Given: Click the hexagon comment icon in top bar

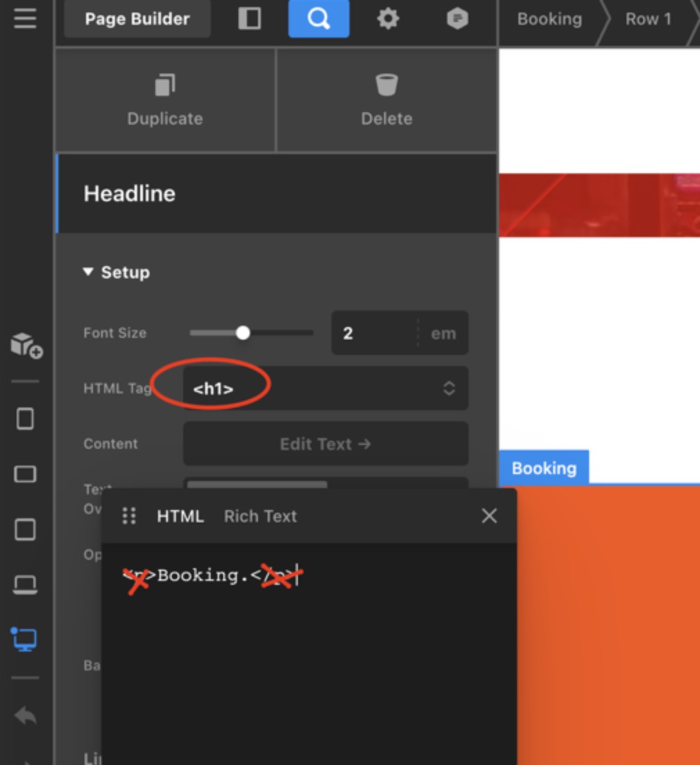Looking at the screenshot, I should point(457,19).
